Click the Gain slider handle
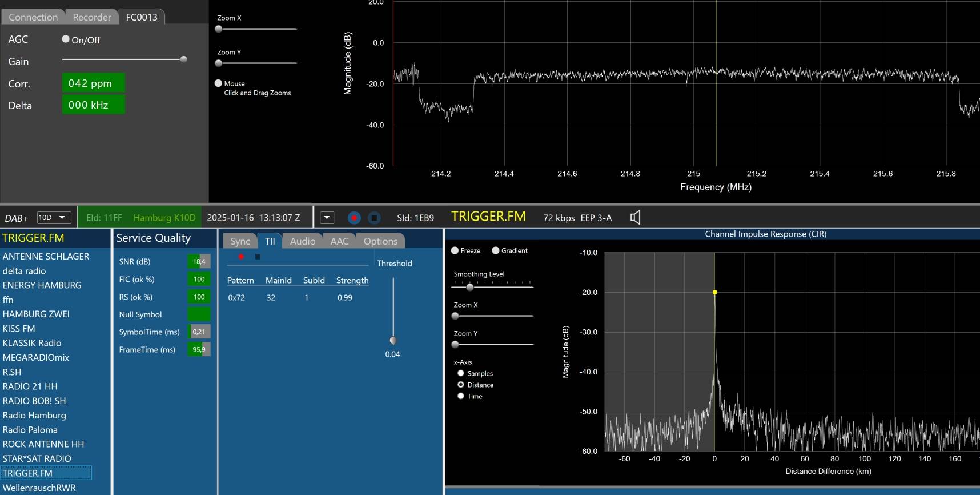 click(x=183, y=59)
